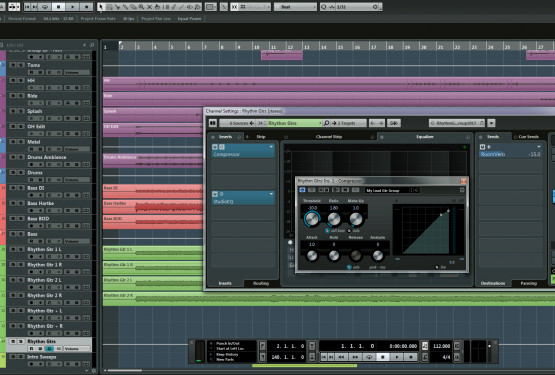The width and height of the screenshot is (555, 375).
Task: Click Play in the top toolbar transport
Action: (72, 7)
